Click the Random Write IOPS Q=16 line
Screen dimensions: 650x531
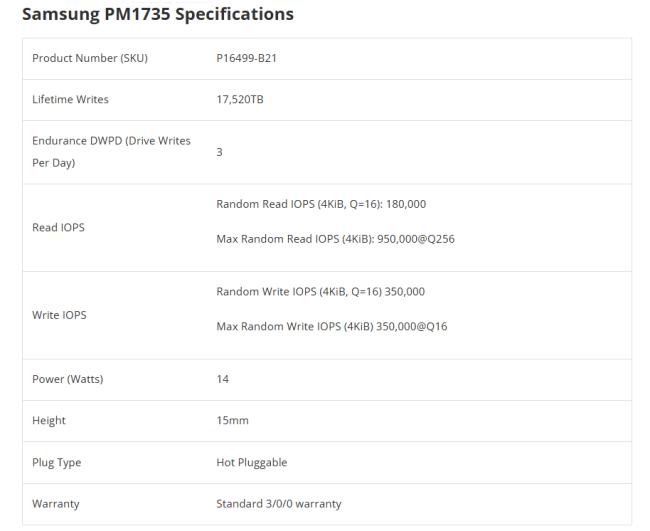point(321,291)
